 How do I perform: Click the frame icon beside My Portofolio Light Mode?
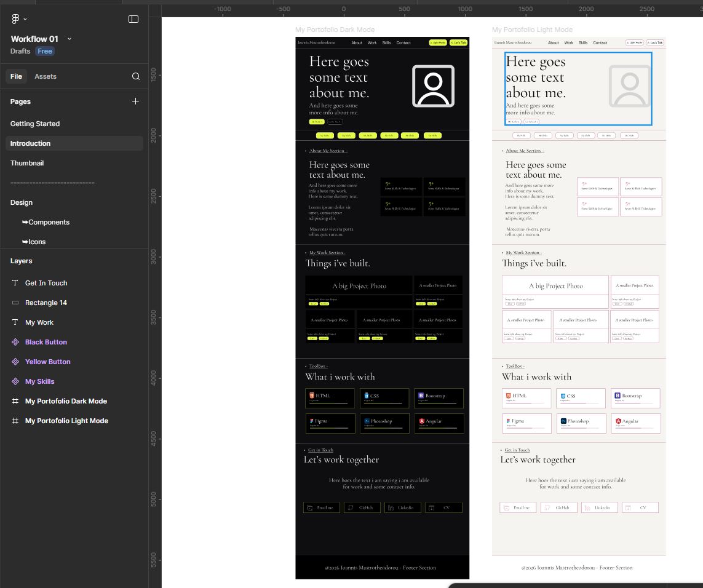pyautogui.click(x=15, y=421)
